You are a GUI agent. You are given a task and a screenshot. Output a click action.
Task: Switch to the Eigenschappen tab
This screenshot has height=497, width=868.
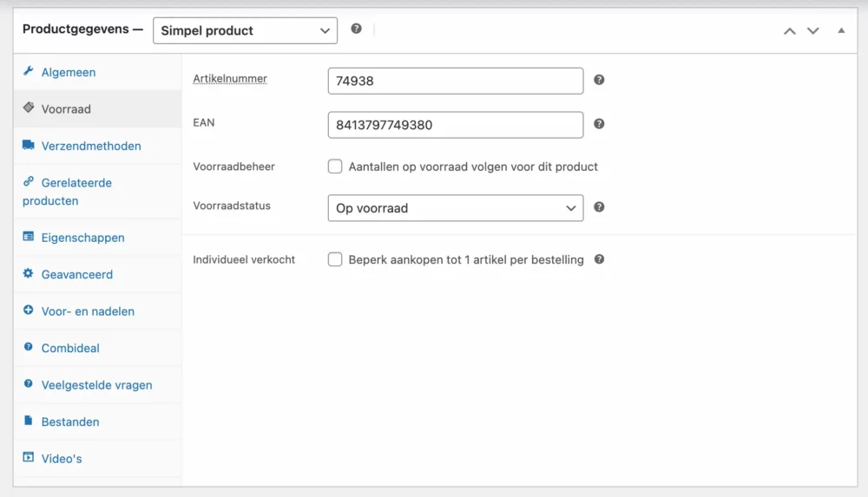coord(83,238)
